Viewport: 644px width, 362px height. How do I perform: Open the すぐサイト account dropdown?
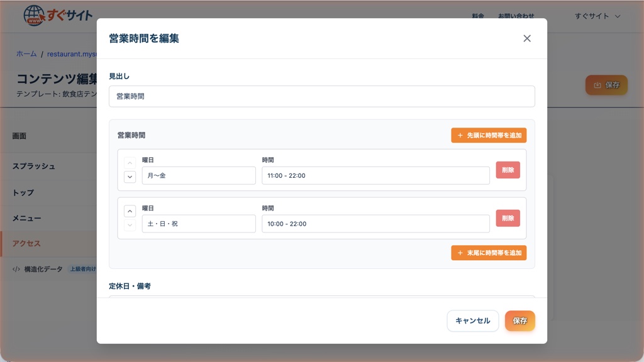coord(597,16)
